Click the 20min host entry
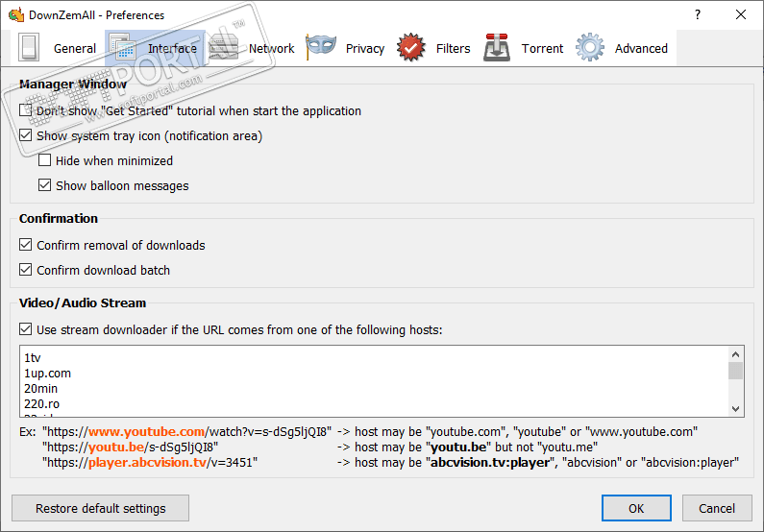Image resolution: width=764 pixels, height=532 pixels. pos(41,388)
